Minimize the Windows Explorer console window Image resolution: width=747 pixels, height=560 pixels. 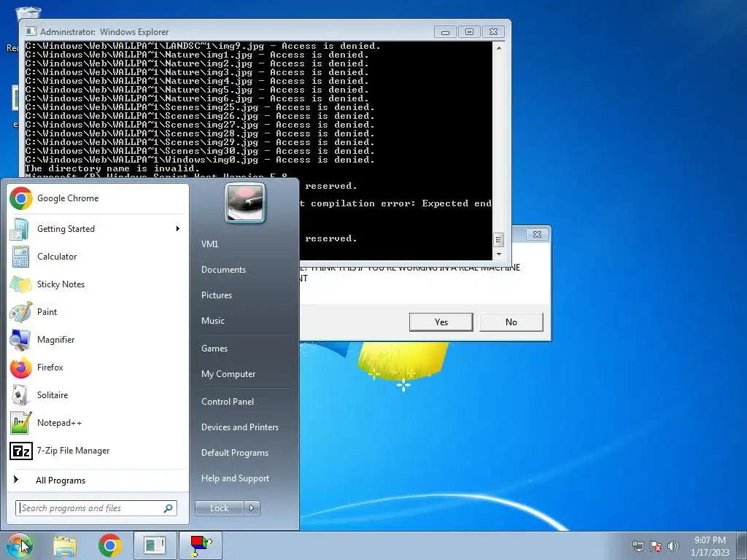tap(445, 32)
